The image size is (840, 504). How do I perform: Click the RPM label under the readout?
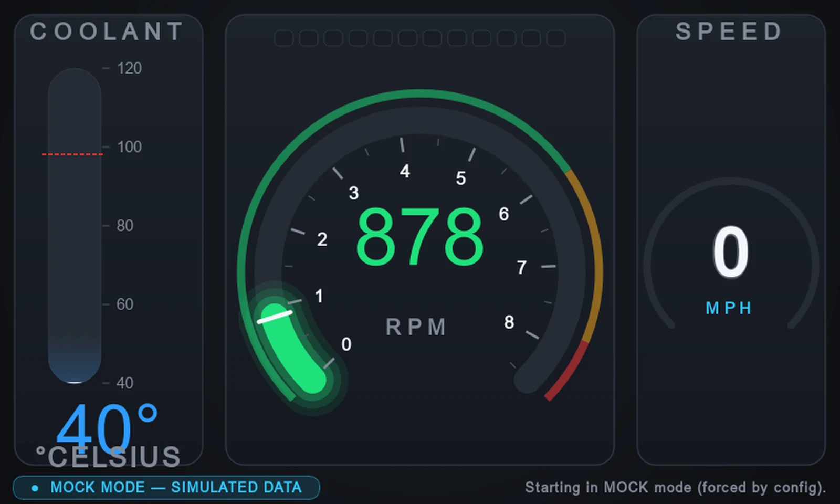click(x=416, y=327)
